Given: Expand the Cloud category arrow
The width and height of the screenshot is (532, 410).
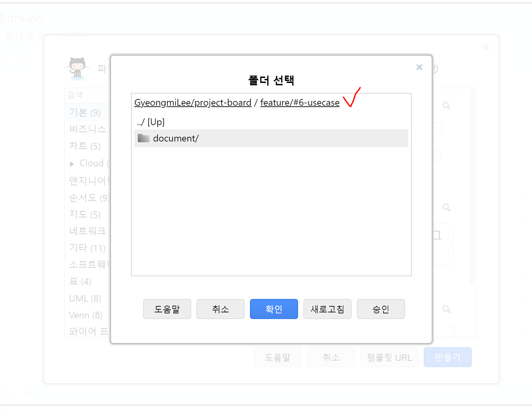Looking at the screenshot, I should coord(72,164).
